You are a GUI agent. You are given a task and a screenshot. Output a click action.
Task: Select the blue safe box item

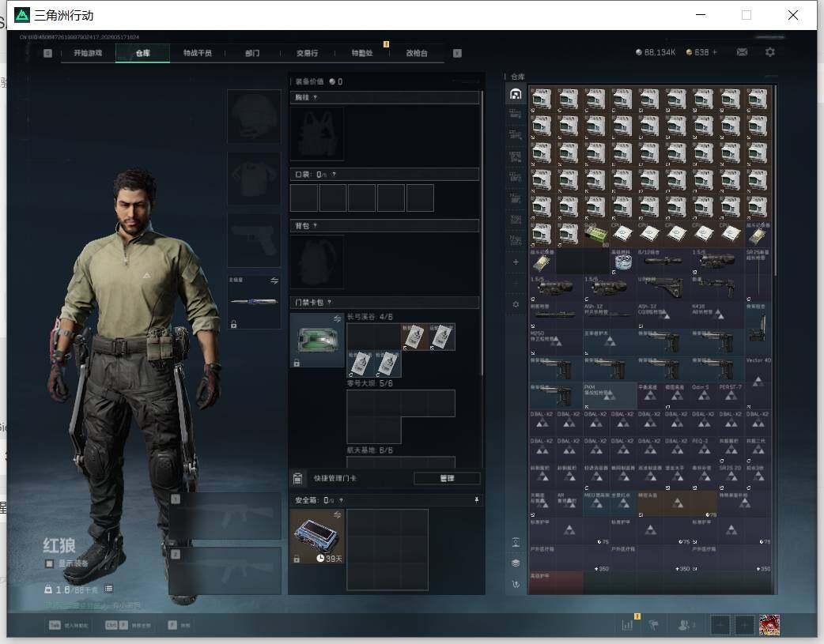(x=317, y=537)
